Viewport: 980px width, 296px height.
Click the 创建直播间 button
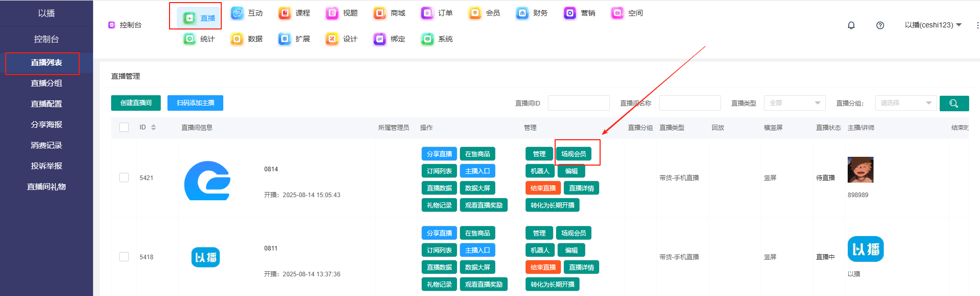pyautogui.click(x=136, y=103)
